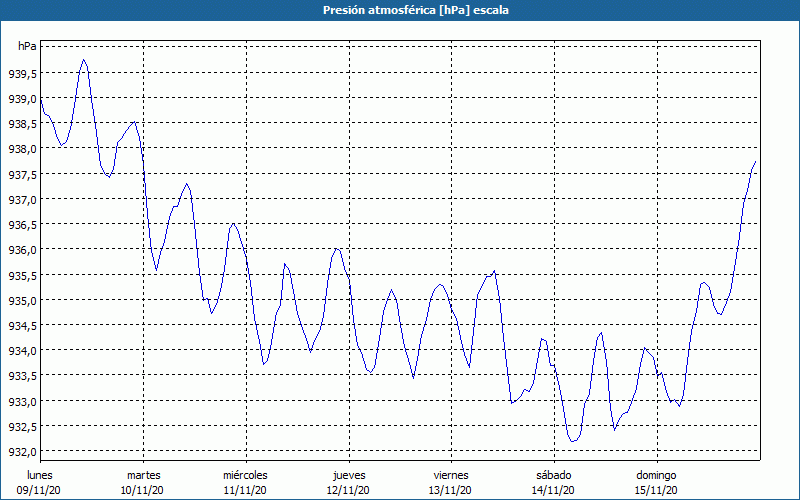Click the 'hPa' unit label on axis
This screenshot has width=800, height=500.
27,46
